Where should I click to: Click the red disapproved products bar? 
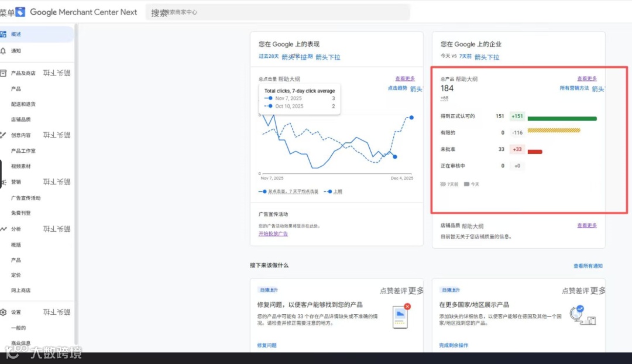tap(535, 152)
